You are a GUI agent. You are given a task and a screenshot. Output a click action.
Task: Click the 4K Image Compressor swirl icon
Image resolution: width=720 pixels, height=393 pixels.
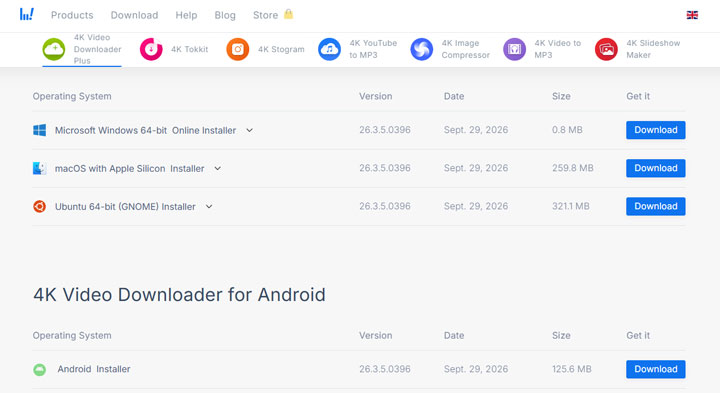coord(422,49)
